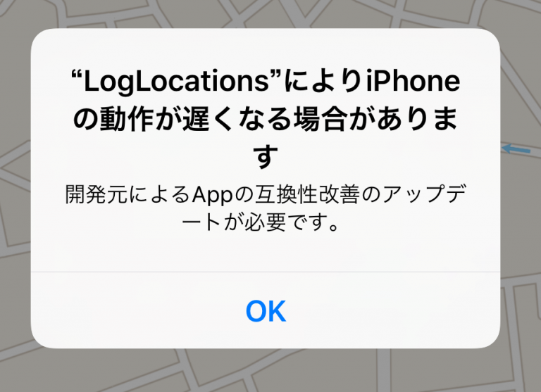Click the blank dialog area below the message text
The width and height of the screenshot is (541, 392).
tap(266, 252)
